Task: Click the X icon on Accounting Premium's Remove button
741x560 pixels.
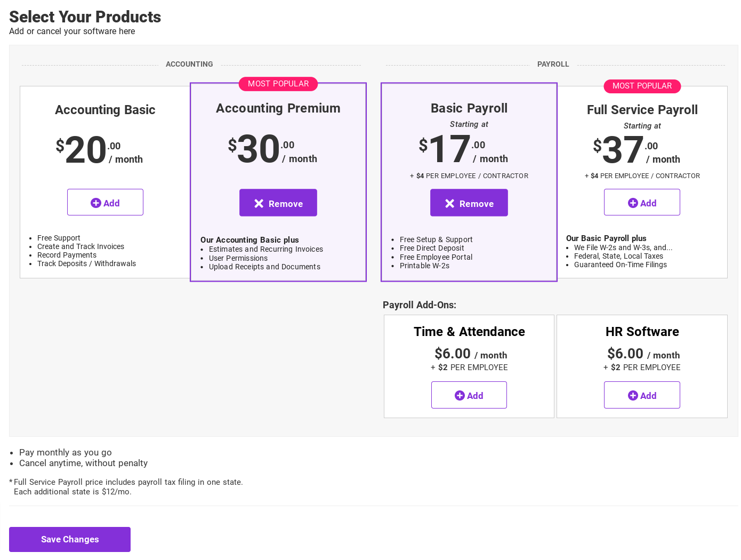Action: (x=259, y=203)
